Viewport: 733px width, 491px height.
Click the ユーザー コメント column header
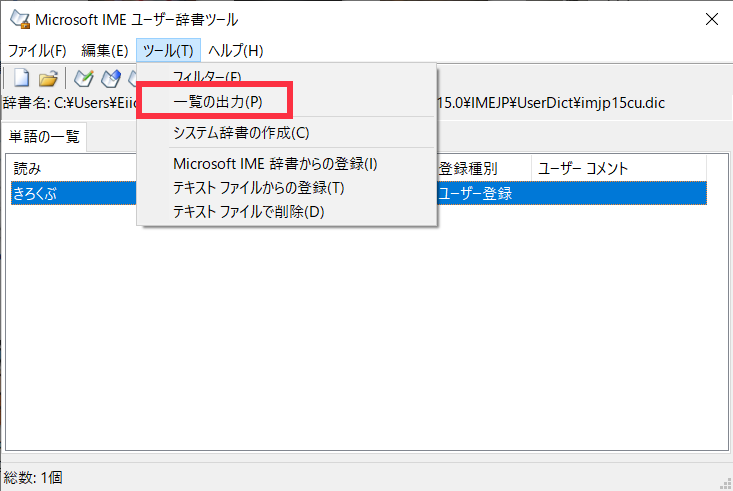(617, 168)
